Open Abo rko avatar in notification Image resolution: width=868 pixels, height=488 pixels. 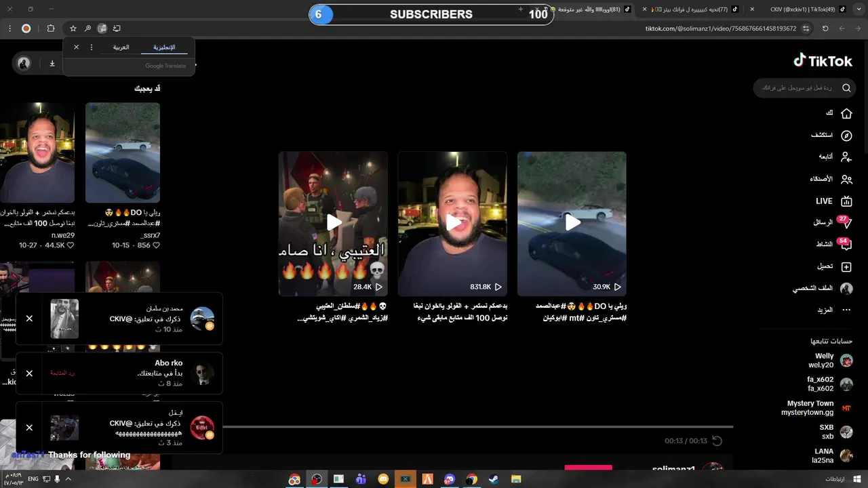click(202, 373)
